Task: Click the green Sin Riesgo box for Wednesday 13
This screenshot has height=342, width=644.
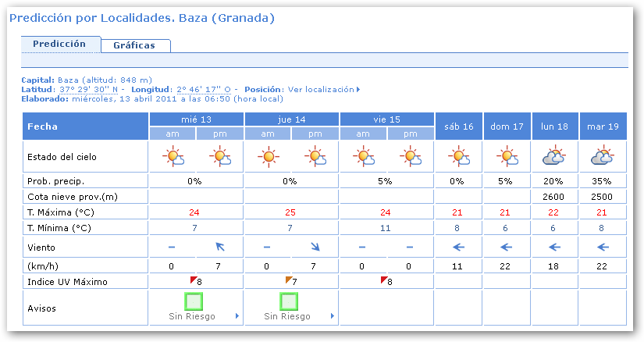Action: click(x=194, y=301)
